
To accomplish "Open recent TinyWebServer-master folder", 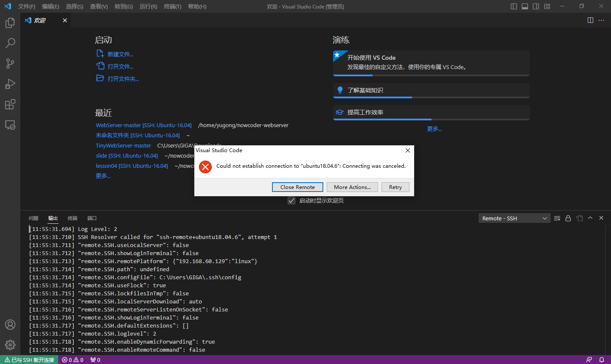I will coord(123,145).
